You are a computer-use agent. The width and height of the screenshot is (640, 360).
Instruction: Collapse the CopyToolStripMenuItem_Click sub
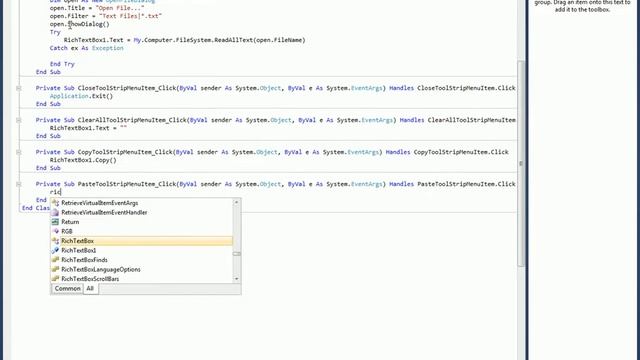coord(19,152)
